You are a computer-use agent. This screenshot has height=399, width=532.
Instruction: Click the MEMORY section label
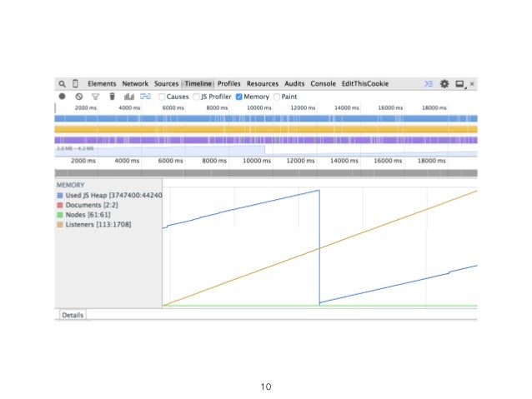click(x=71, y=185)
